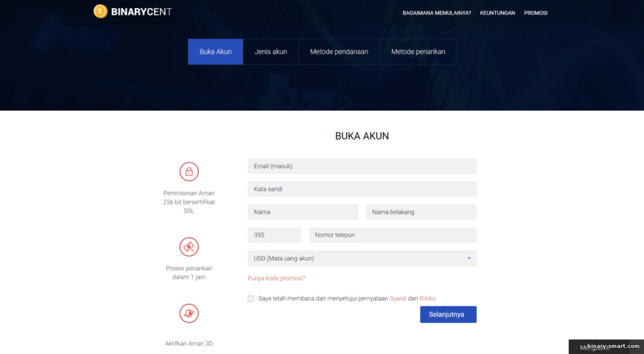
Task: Click the Binarycent gold coin logo
Action: click(x=100, y=11)
